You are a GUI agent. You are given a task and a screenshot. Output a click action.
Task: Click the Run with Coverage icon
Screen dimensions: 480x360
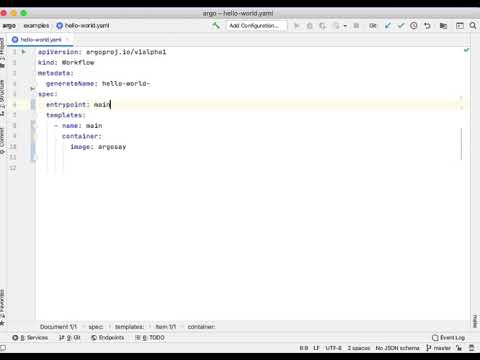click(x=322, y=26)
